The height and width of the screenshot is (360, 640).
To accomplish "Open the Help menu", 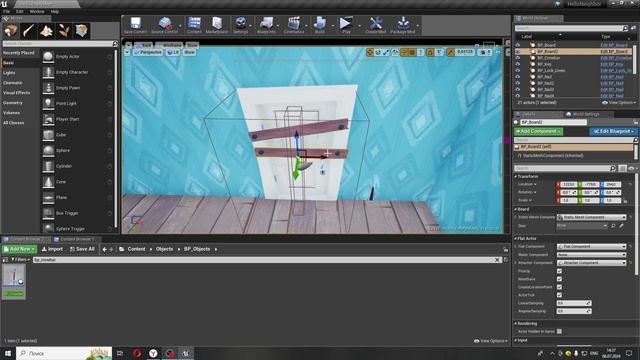I will pos(55,11).
